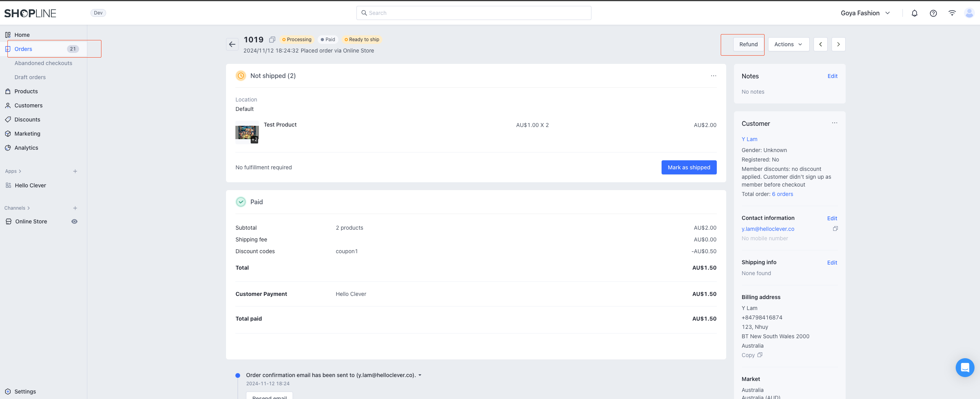Copy order number 1019 using copy icon
The height and width of the screenshot is (399, 980).
pyautogui.click(x=272, y=40)
